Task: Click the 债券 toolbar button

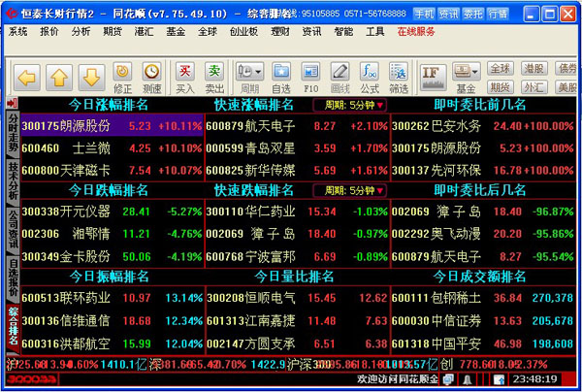Action: (566, 68)
